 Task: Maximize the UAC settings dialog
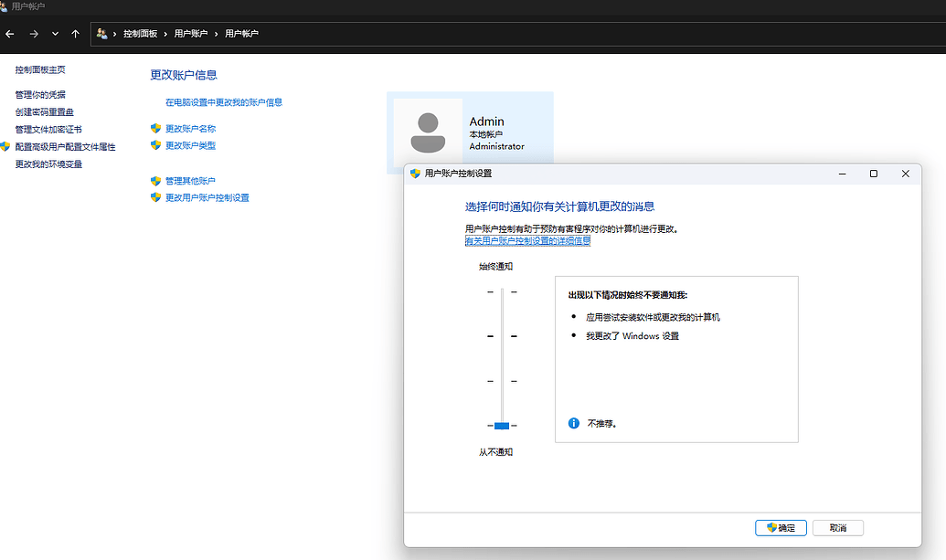[874, 174]
